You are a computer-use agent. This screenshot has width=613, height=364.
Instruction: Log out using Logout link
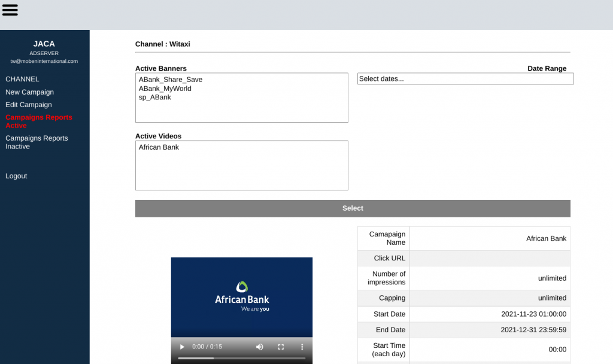16,176
